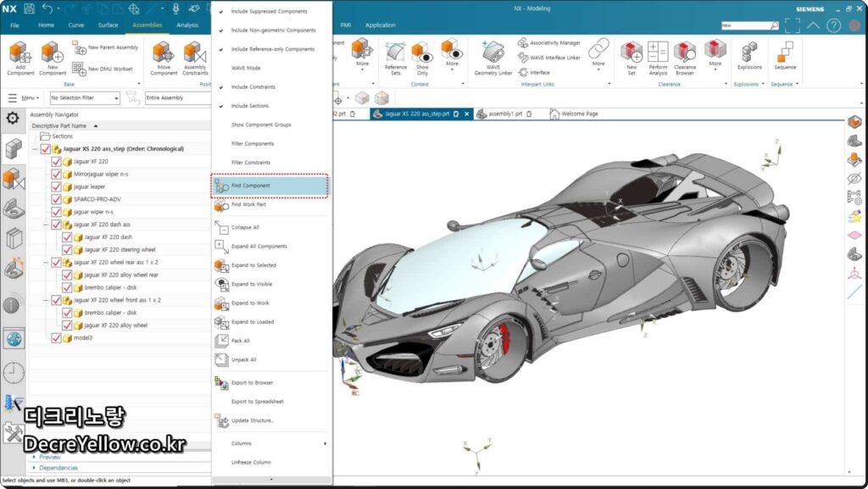Open the History clock sidebar icon
Viewport: 868px width, 489px height.
click(x=14, y=373)
